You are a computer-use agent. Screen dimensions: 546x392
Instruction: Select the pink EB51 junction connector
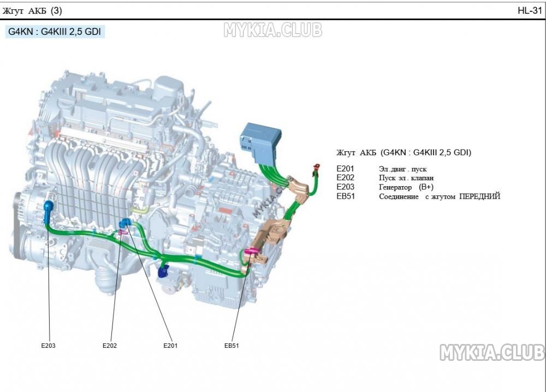pos(251,251)
